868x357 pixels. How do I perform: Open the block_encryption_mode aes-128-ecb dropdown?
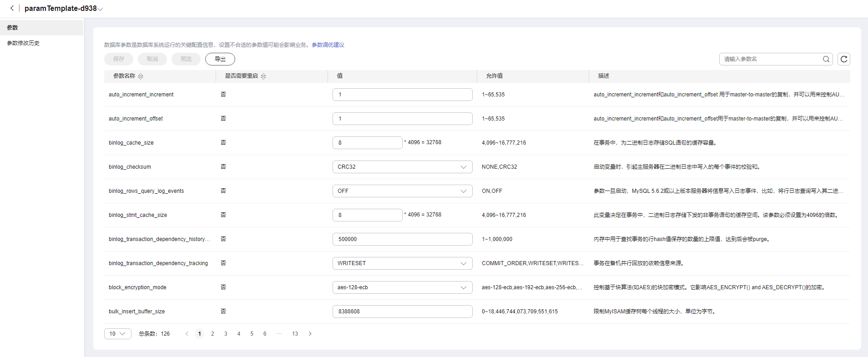pos(403,287)
